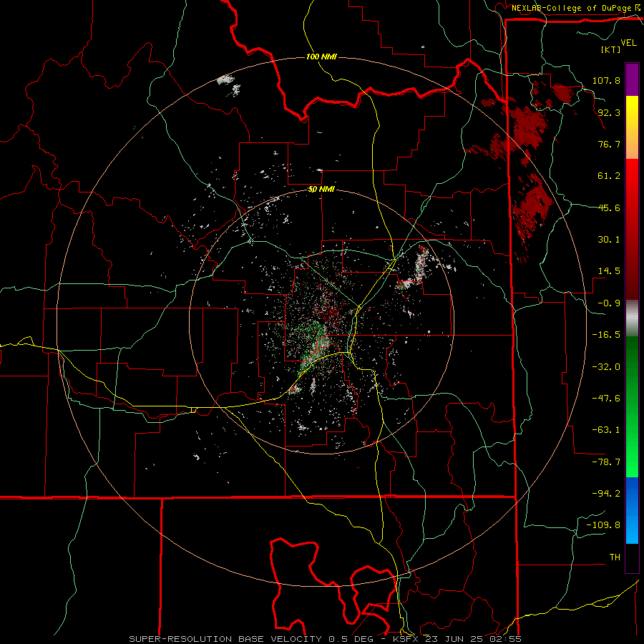The height and width of the screenshot is (644, 644).
Task: Select the 30.1 scale value
Action: click(609, 240)
